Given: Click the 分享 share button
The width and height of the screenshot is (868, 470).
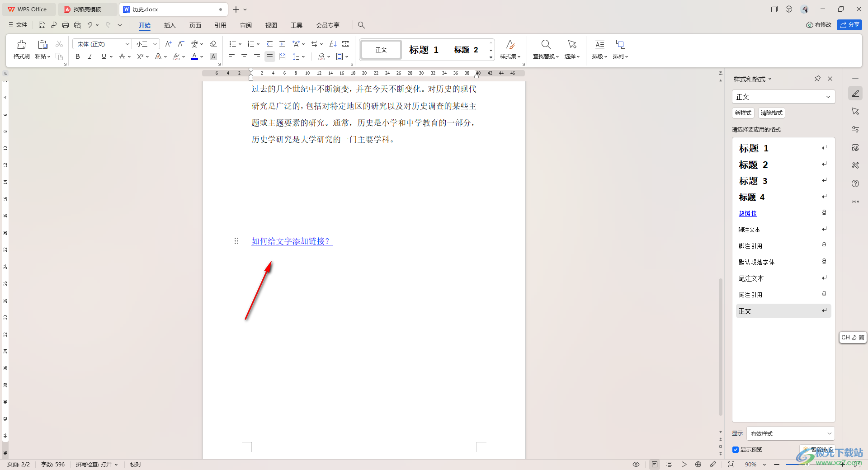Looking at the screenshot, I should [849, 25].
